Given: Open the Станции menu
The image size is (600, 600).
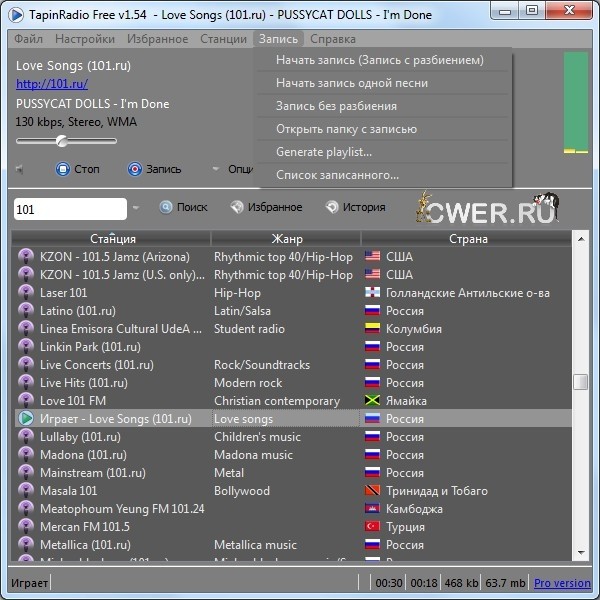Looking at the screenshot, I should (x=222, y=39).
